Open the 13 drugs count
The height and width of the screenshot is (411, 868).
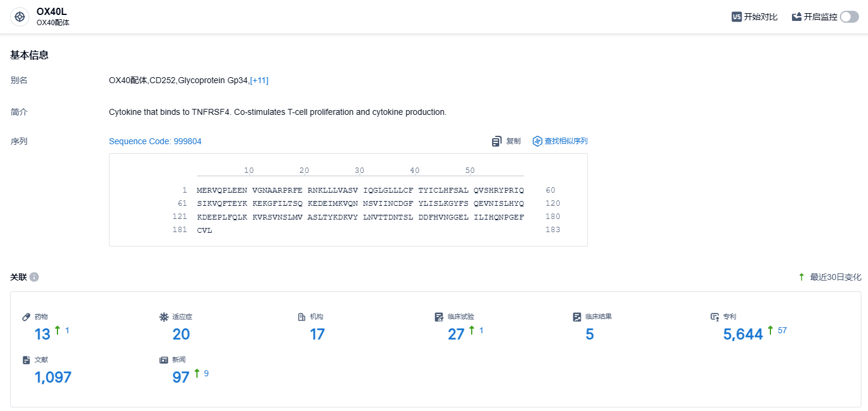coord(43,334)
